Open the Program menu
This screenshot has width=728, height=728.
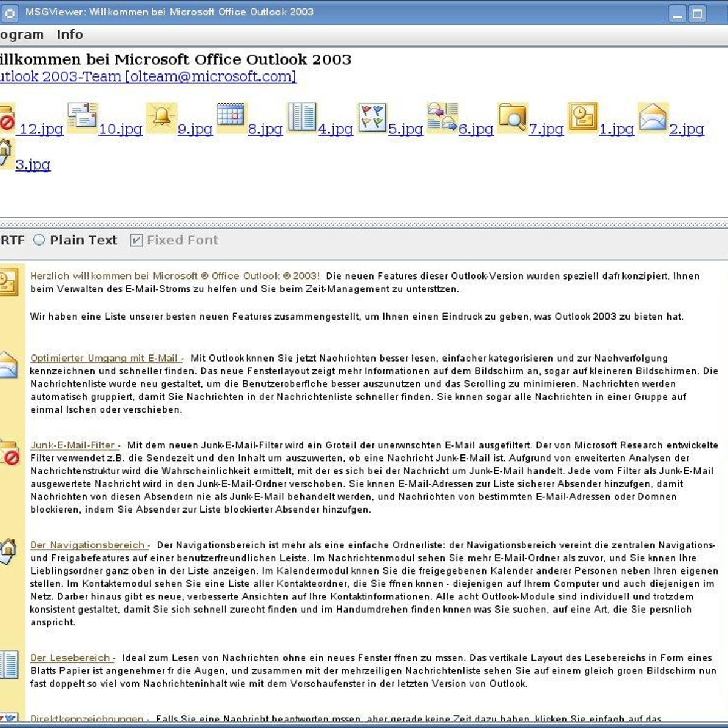click(x=22, y=35)
